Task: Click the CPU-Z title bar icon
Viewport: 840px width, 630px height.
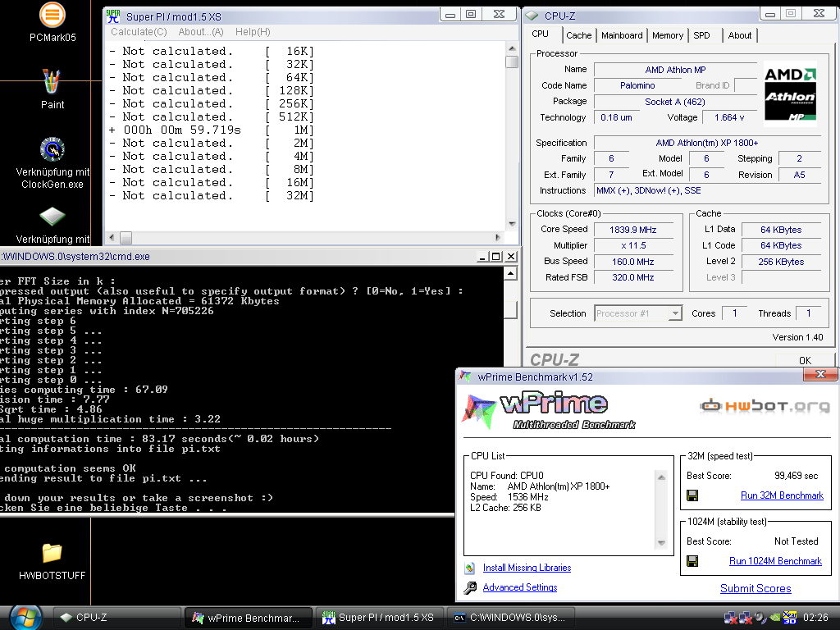Action: 532,16
